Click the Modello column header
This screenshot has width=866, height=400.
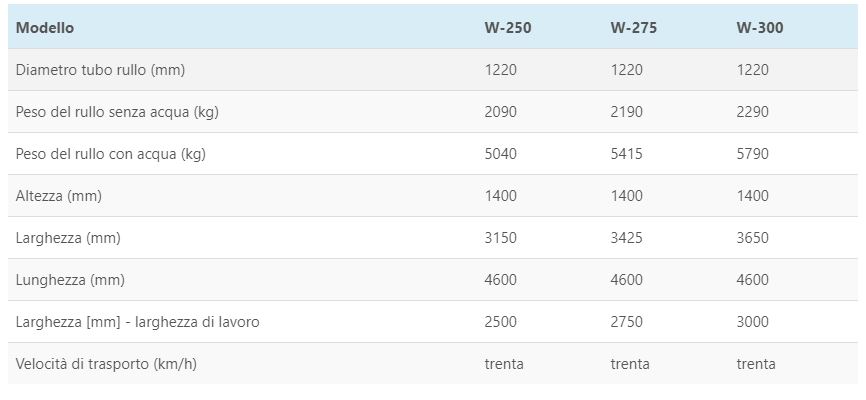point(45,28)
